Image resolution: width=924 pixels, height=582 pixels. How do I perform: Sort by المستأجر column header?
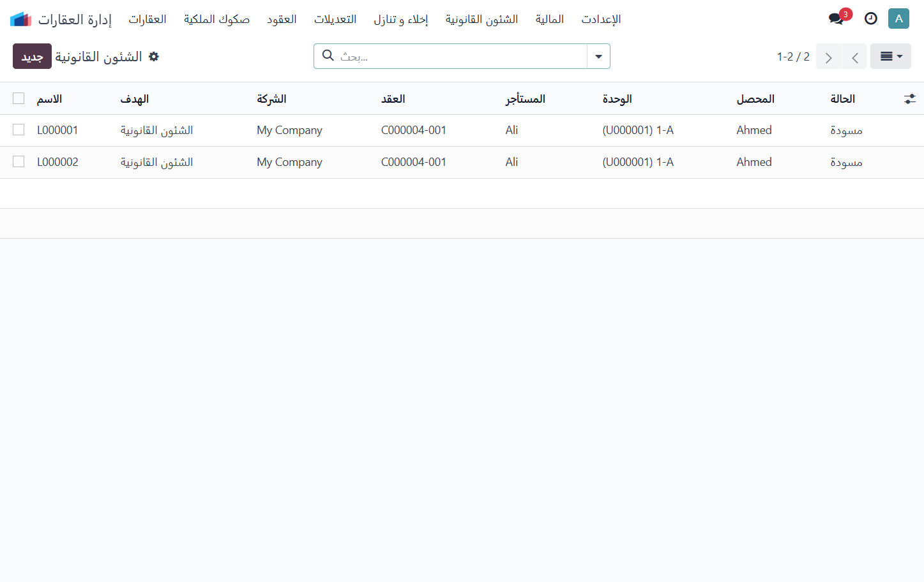pyautogui.click(x=526, y=99)
